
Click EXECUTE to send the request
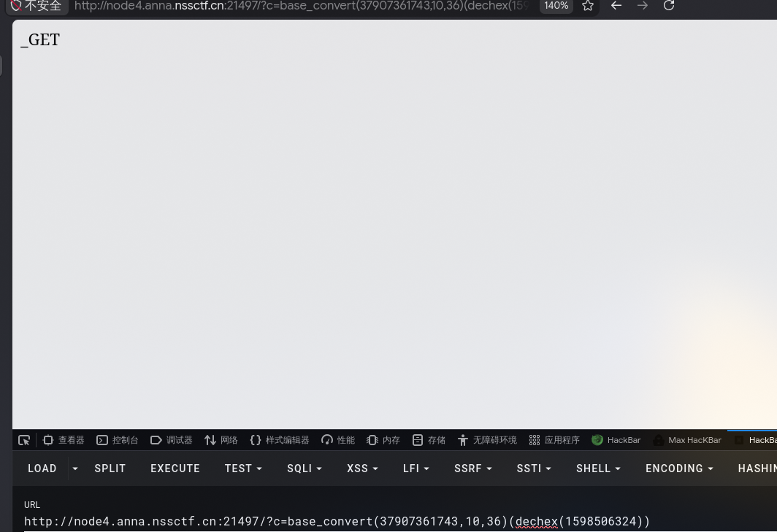(x=175, y=468)
